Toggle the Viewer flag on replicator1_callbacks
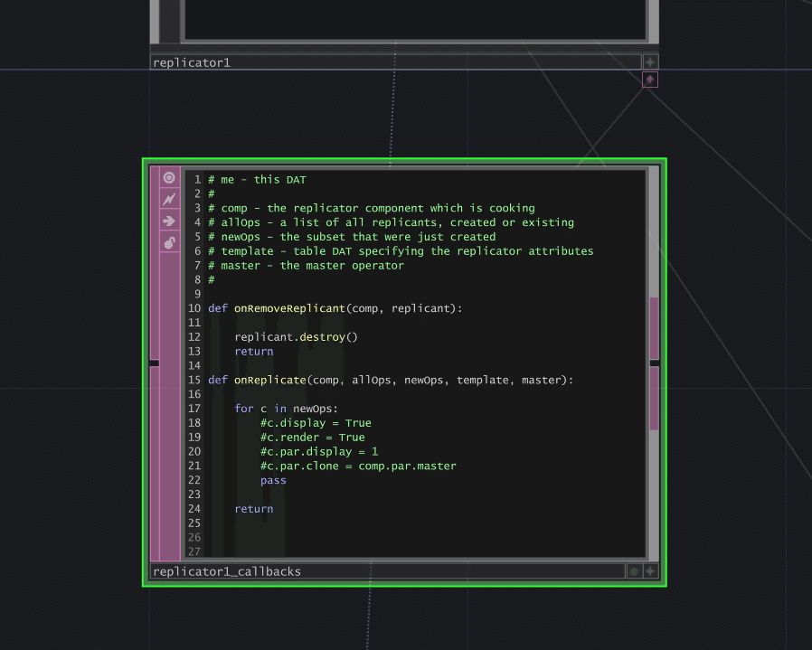This screenshot has width=812, height=650. point(169,178)
